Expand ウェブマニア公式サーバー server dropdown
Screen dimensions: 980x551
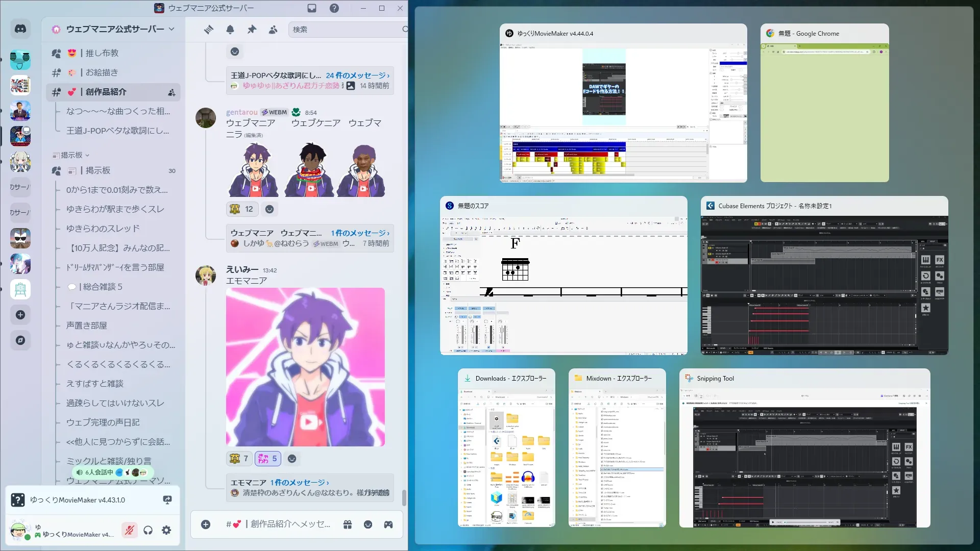coord(171,29)
